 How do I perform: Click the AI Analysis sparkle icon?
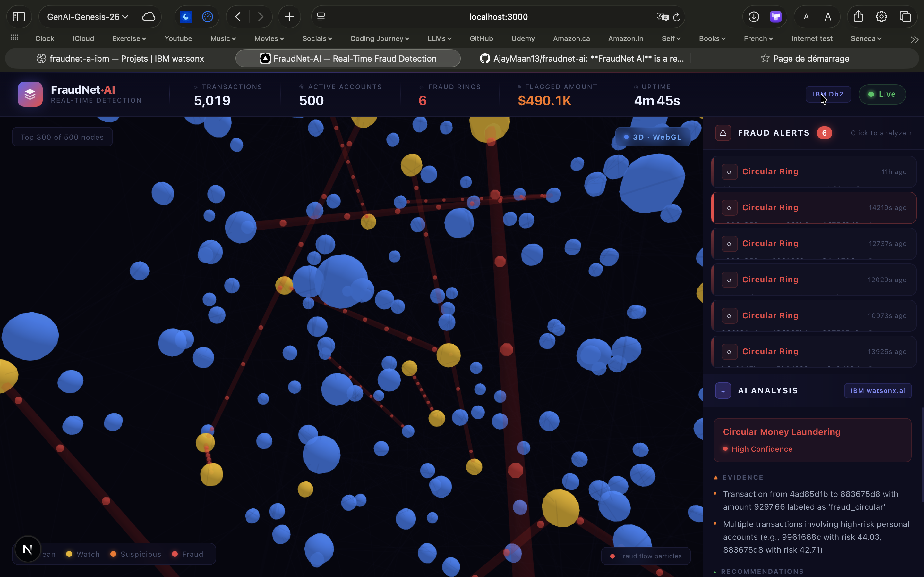tap(723, 391)
